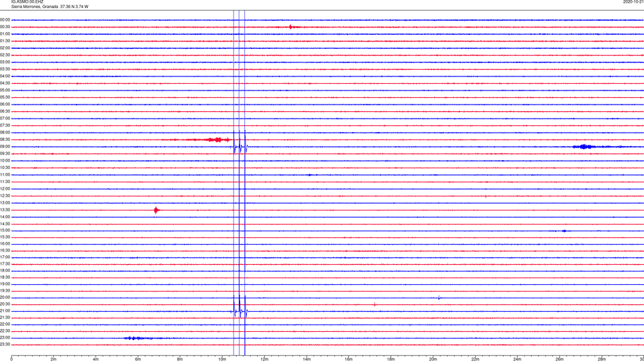The width and height of the screenshot is (644, 362).
Task: Click the 26m tick label on minute axis
Action: 559,359
